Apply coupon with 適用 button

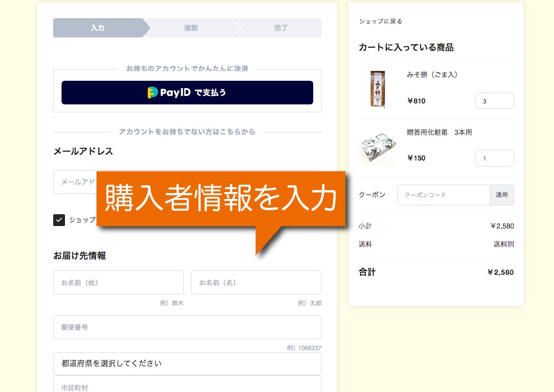pyautogui.click(x=502, y=195)
